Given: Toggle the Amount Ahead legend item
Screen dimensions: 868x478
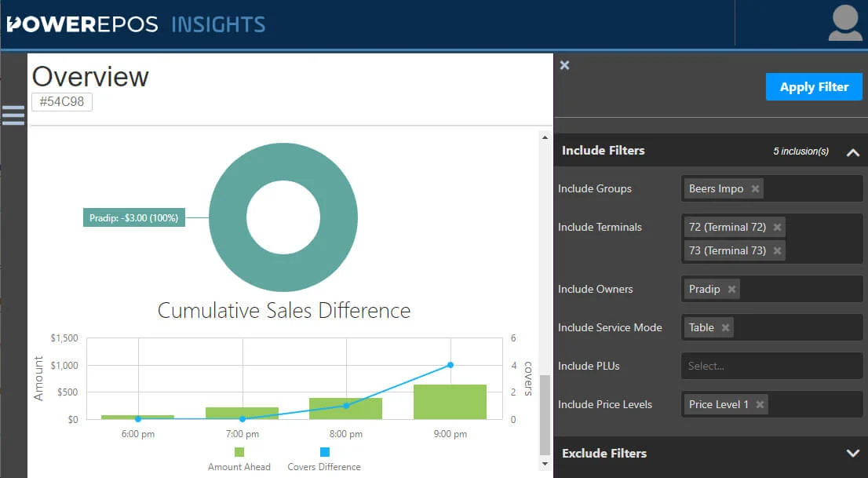Looking at the screenshot, I should pos(239,460).
